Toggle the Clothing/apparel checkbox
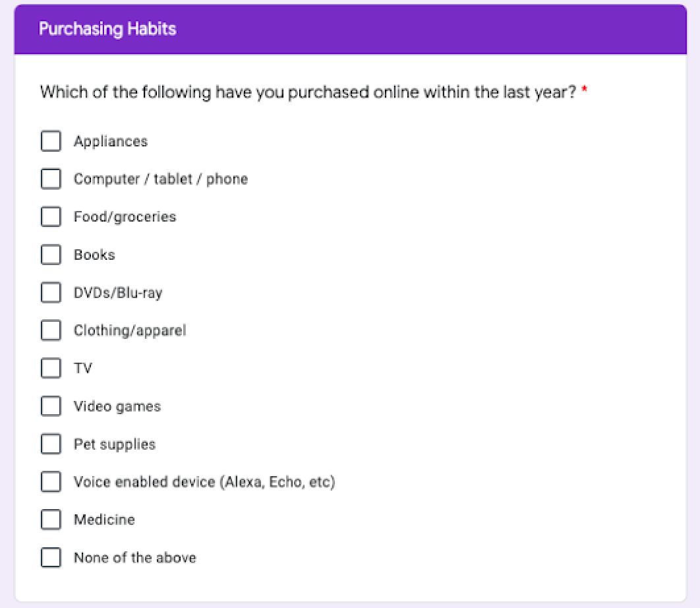 tap(51, 330)
